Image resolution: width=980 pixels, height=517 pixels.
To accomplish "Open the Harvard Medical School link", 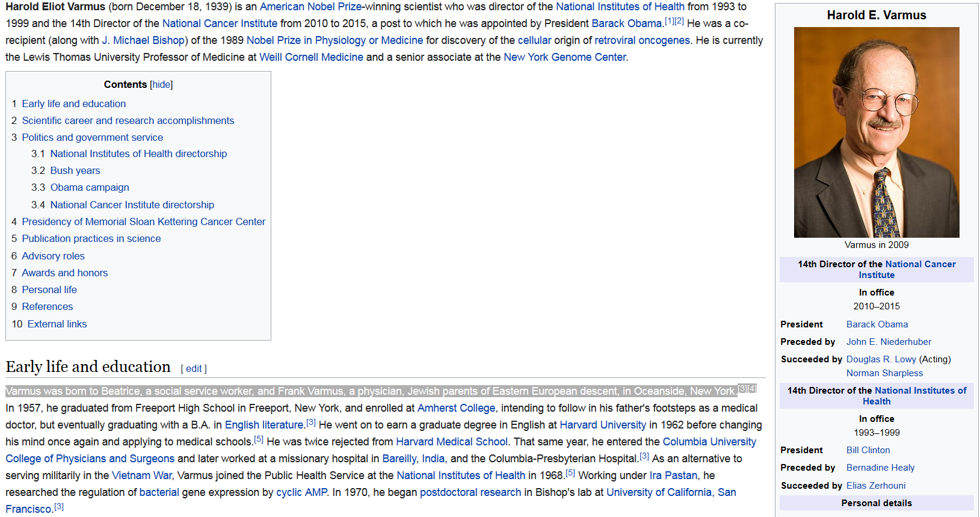I will coord(452,442).
